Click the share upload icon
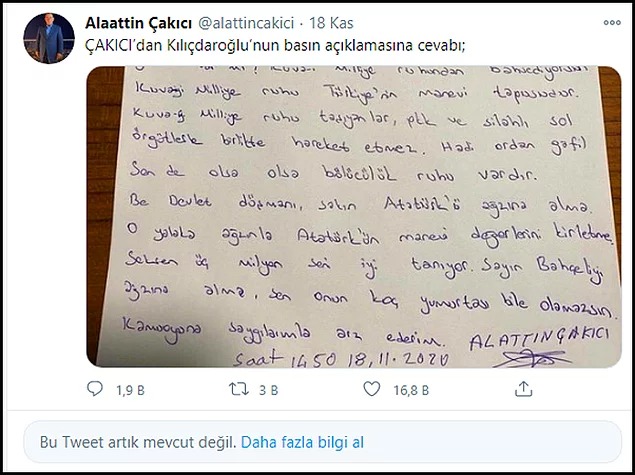This screenshot has width=635, height=475. pos(523,389)
